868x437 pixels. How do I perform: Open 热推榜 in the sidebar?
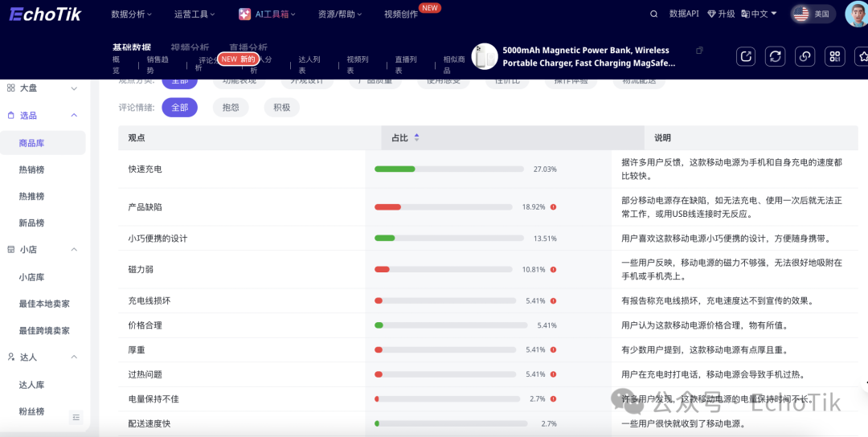tap(31, 196)
